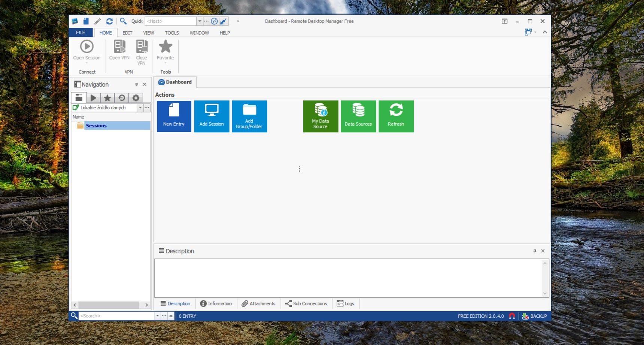Open the search field dropdown arrow
The width and height of the screenshot is (644, 345).
click(x=157, y=316)
